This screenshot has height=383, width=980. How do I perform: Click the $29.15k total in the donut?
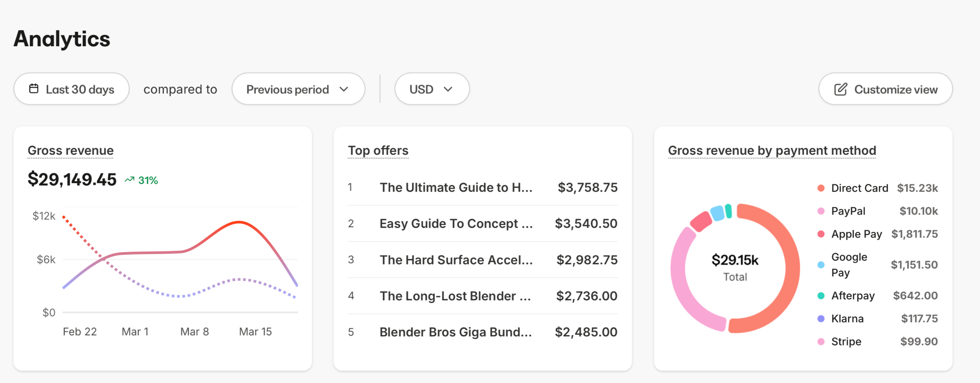(735, 260)
